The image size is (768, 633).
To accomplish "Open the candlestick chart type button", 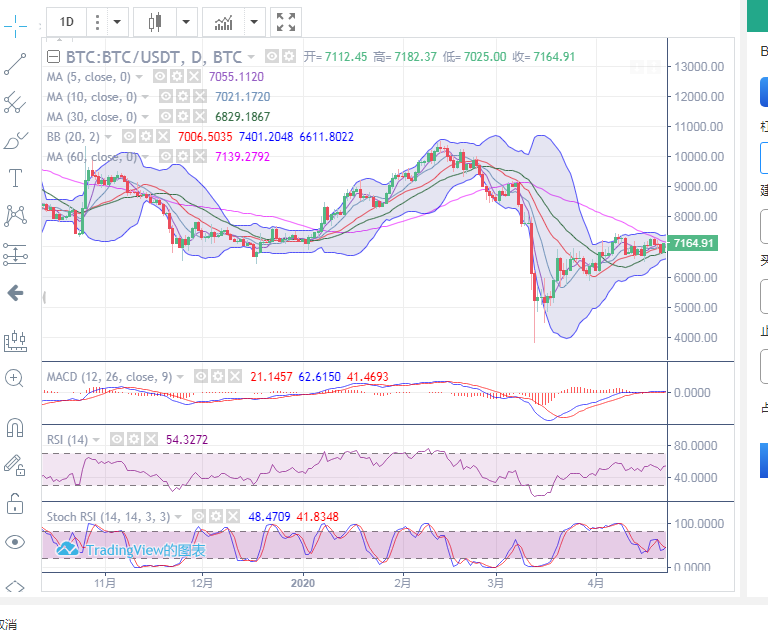I will (x=154, y=21).
